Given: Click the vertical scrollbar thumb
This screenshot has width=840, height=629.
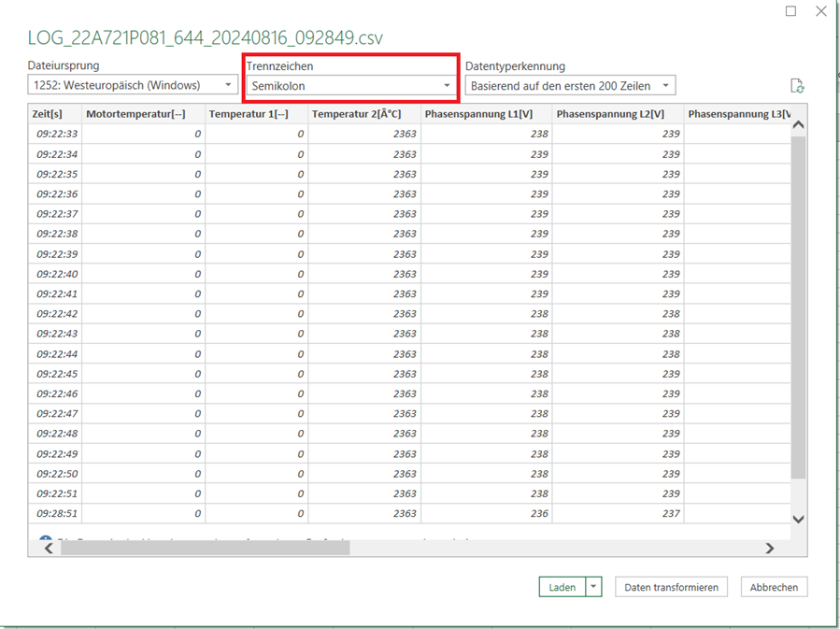Looking at the screenshot, I should click(798, 308).
